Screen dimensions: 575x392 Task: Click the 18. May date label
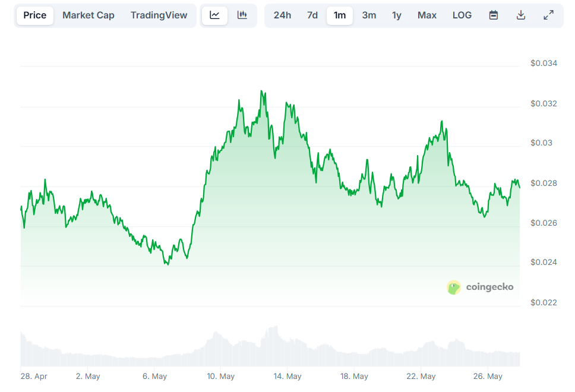click(354, 376)
